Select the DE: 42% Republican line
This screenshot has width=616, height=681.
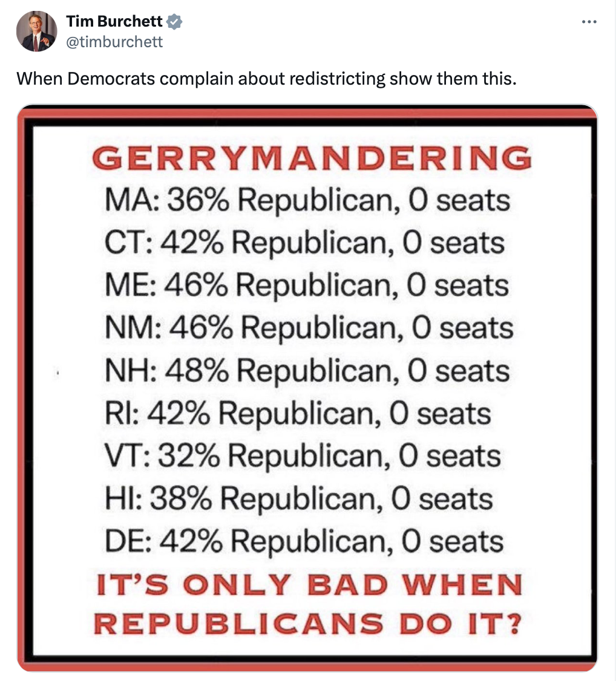click(305, 541)
